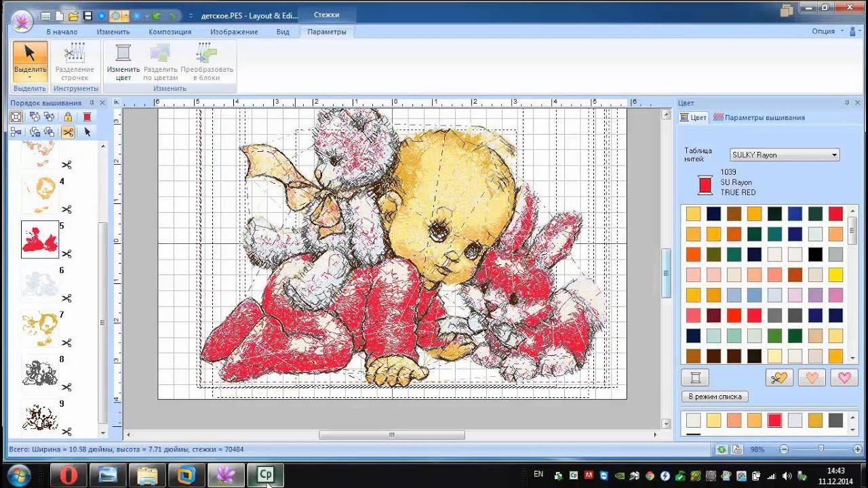Click the green refresh icon in status bar
The height and width of the screenshot is (488, 868).
pos(722,449)
